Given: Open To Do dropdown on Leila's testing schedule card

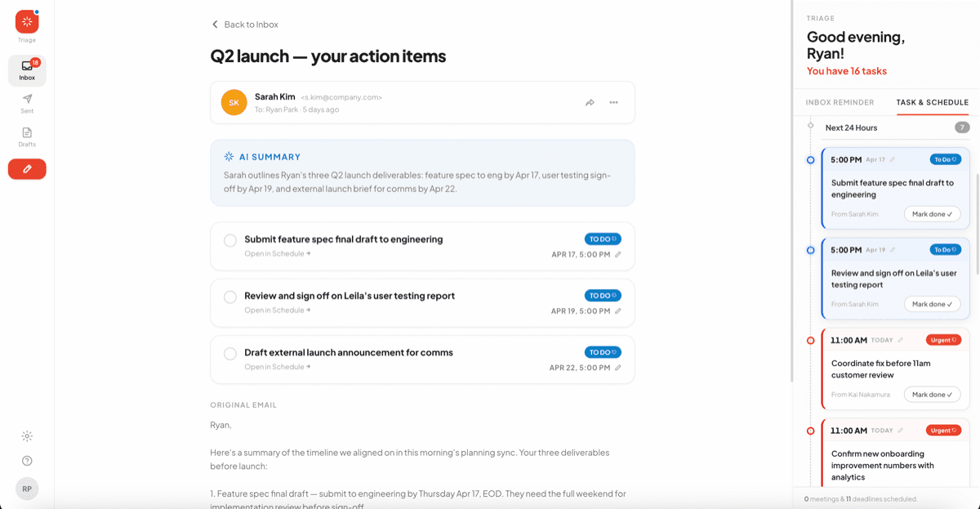Looking at the screenshot, I should [x=946, y=249].
